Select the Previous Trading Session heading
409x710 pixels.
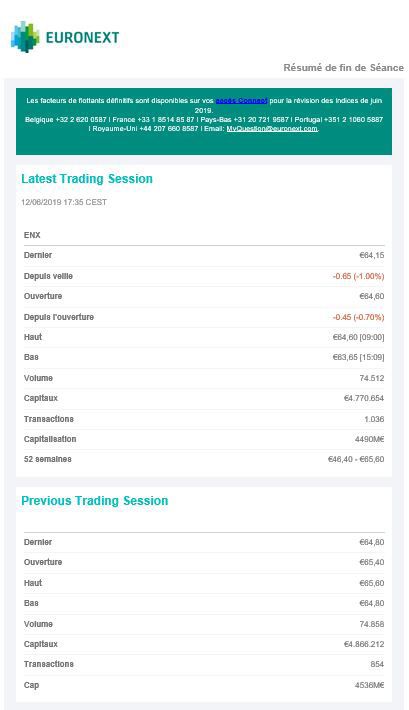coord(95,501)
